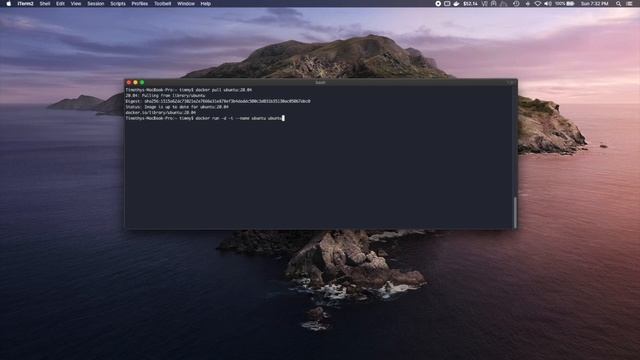
Task: Click the 'Pulling from library/ubuntu' line
Action: point(165,96)
